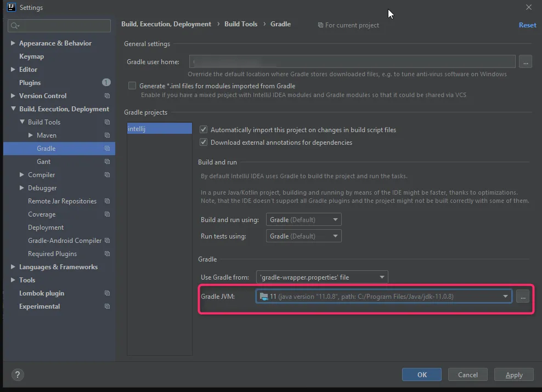Select Keymap in settings tree

coord(31,56)
